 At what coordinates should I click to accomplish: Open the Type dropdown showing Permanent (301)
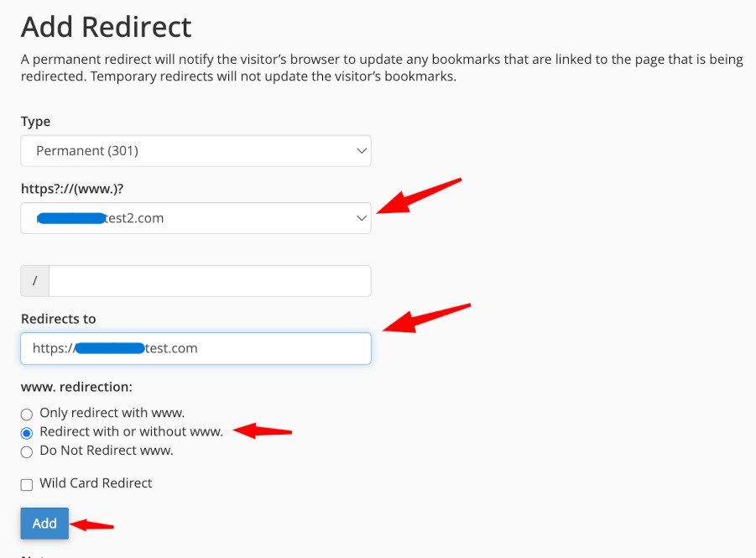coord(195,151)
